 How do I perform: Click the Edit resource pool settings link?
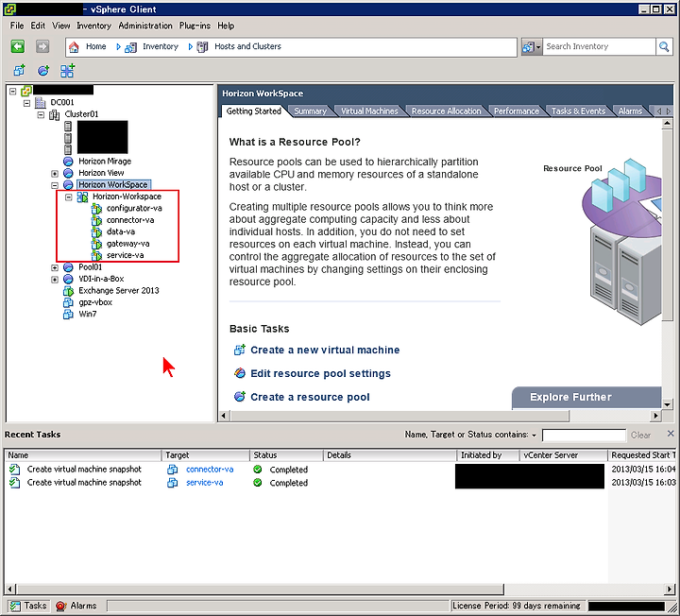coord(320,373)
